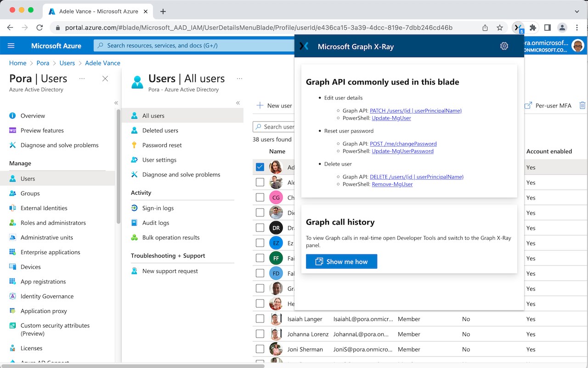
Task: Open the Remove-MgUser PowerShell link
Action: (x=392, y=184)
